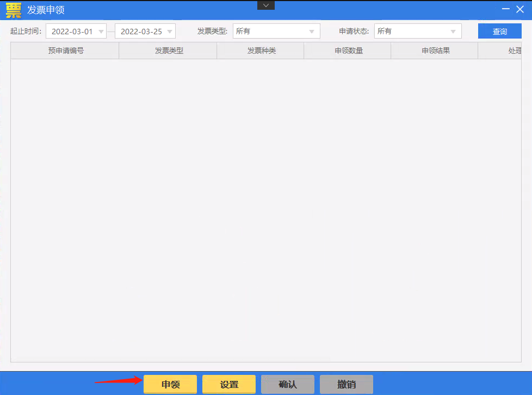Expand the collapse chevron at top center
Screen dimensions: 532x395
[x=266, y=5]
